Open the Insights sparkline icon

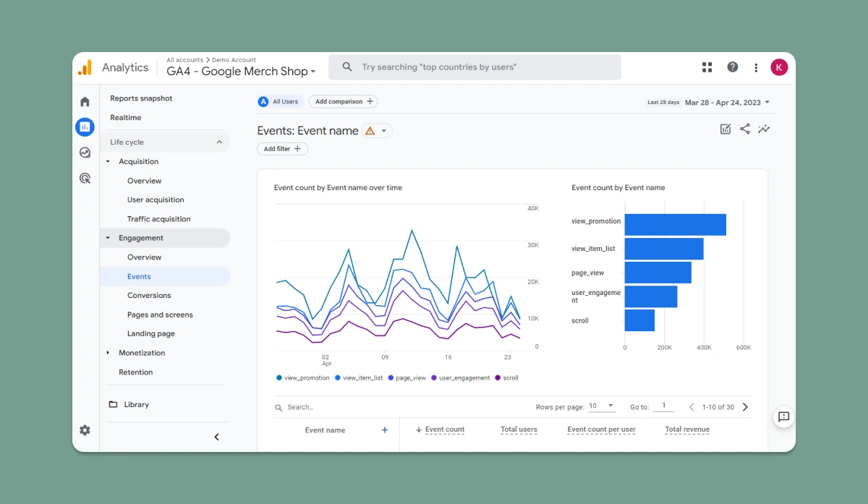764,129
